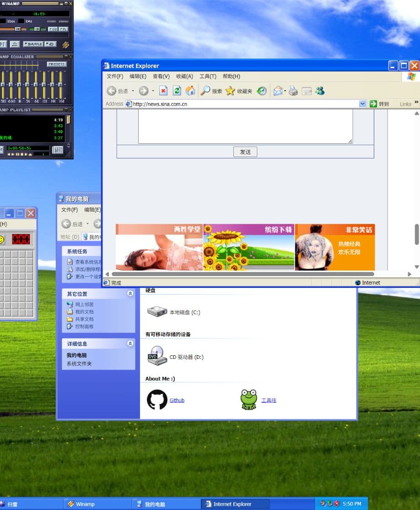Click the Go (转到) button next to address bar
This screenshot has height=510, width=420.
[x=379, y=104]
